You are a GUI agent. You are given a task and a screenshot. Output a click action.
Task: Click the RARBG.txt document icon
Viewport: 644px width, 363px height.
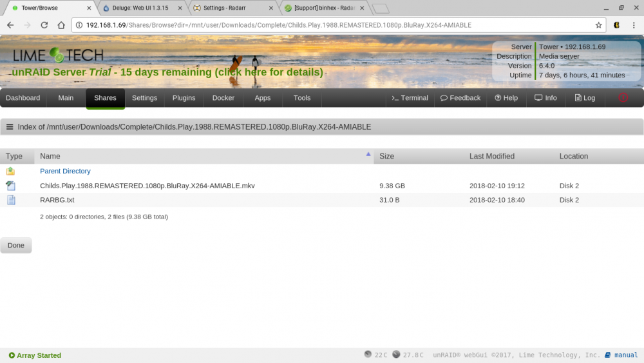point(11,200)
